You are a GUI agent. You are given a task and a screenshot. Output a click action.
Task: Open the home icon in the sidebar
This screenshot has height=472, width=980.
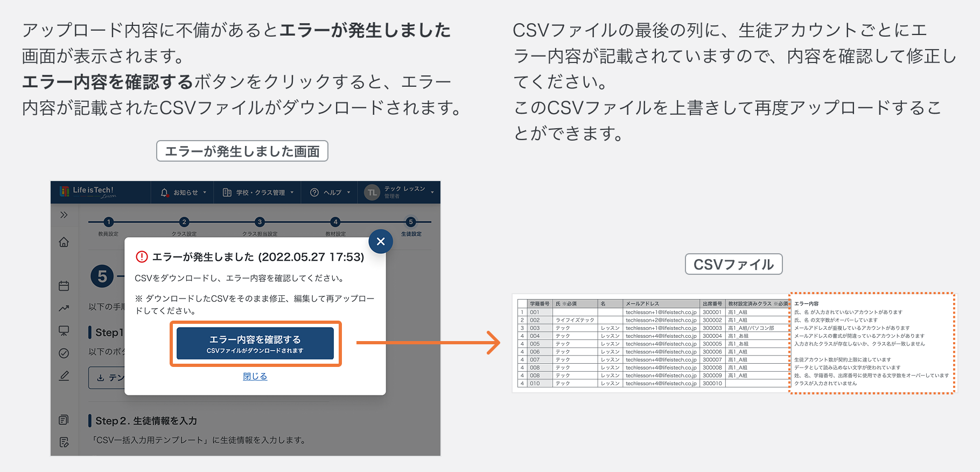(x=64, y=242)
